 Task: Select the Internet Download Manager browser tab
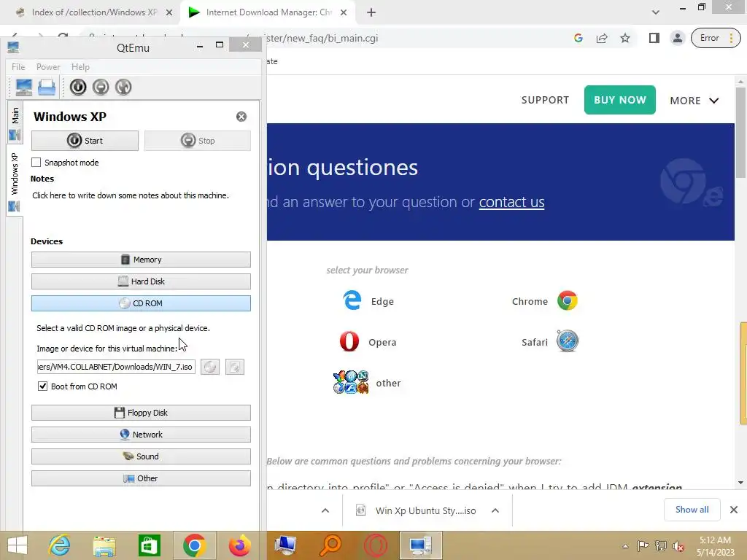pyautogui.click(x=268, y=12)
